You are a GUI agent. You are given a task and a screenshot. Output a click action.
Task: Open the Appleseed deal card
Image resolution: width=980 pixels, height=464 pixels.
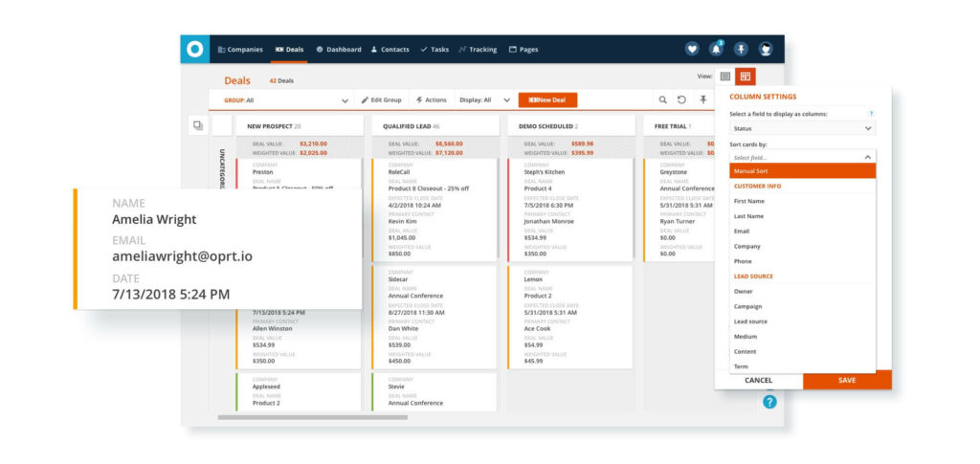tap(299, 392)
